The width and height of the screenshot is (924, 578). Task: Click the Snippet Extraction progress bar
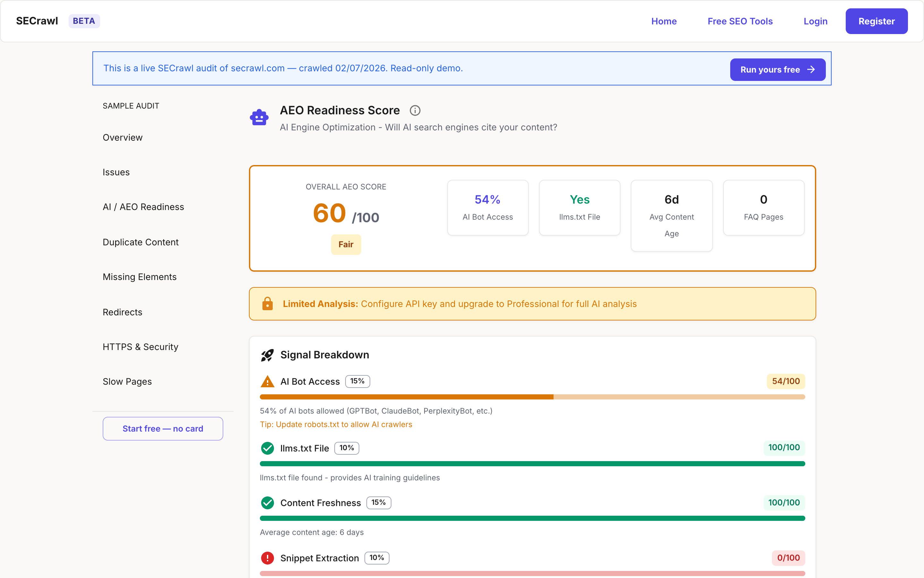[532, 573]
